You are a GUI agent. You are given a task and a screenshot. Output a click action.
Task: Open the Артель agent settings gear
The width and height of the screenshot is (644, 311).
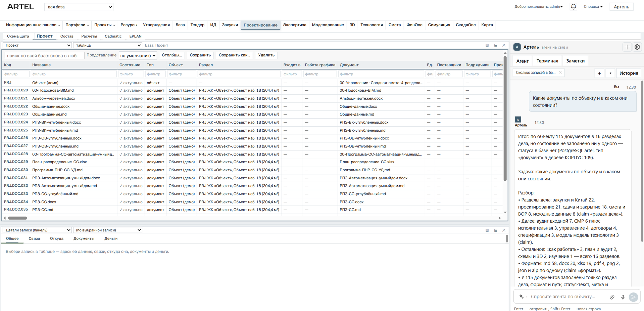pos(637,47)
